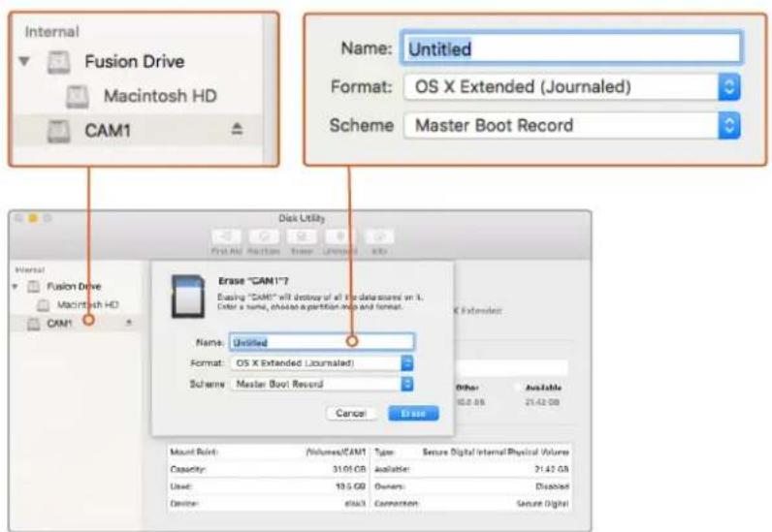Open the Scheme dropdown in the Erase dialog
Screen dimensions: 772x532
click(x=322, y=384)
